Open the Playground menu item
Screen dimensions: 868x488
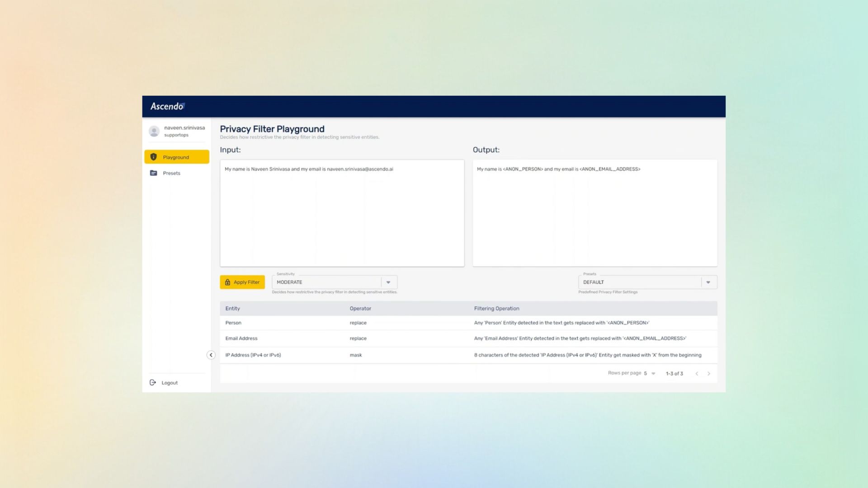[x=176, y=157]
